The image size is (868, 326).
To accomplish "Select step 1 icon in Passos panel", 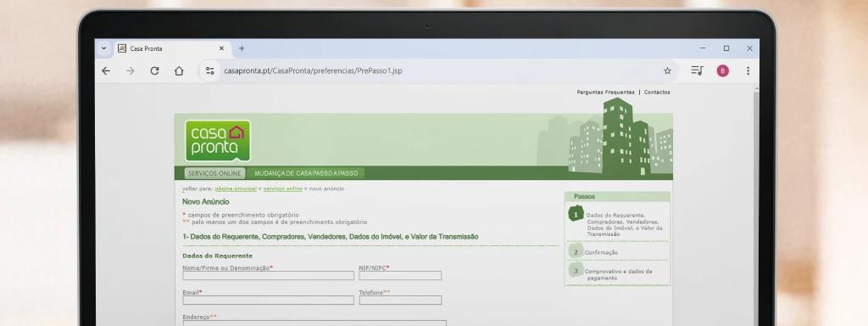I will pyautogui.click(x=576, y=213).
